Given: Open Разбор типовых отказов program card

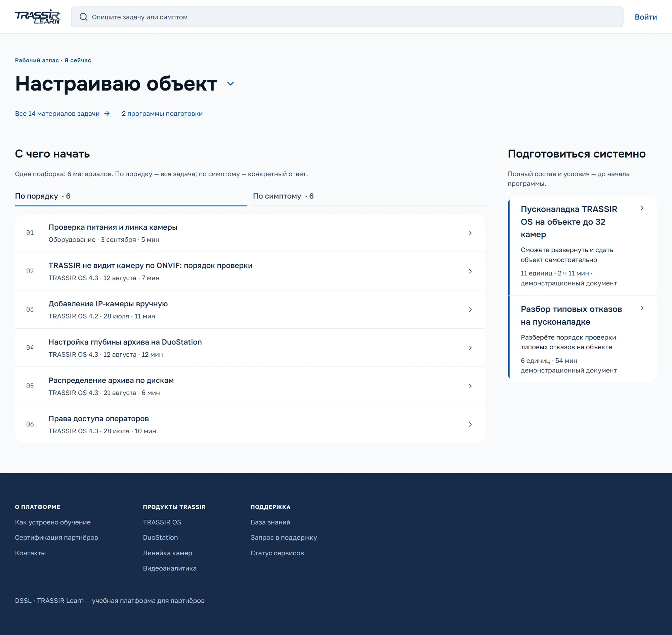Looking at the screenshot, I should click(x=582, y=339).
